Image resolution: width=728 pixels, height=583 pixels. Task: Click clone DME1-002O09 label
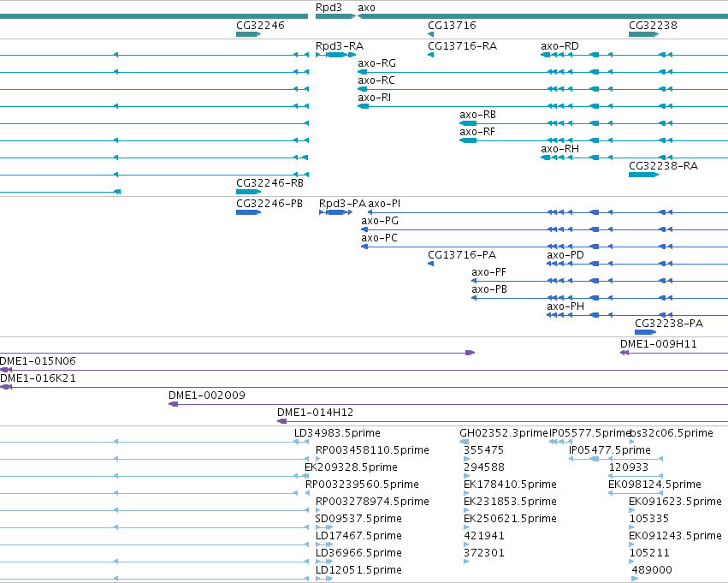pyautogui.click(x=207, y=396)
